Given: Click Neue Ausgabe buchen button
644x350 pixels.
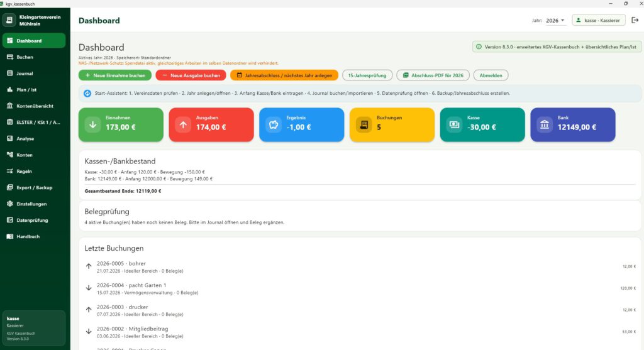Looking at the screenshot, I should [x=191, y=75].
